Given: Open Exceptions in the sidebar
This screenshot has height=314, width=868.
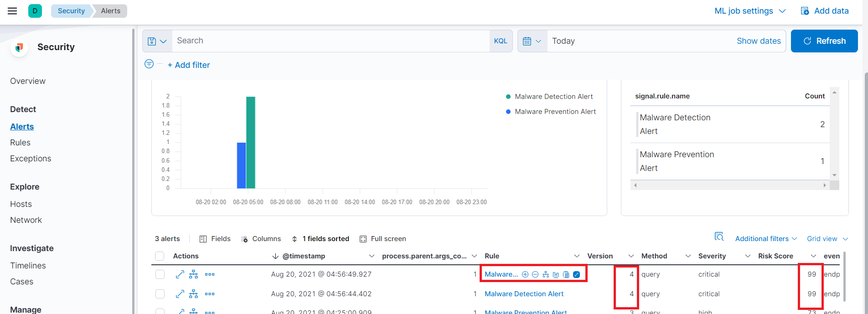Looking at the screenshot, I should pyautogui.click(x=31, y=159).
